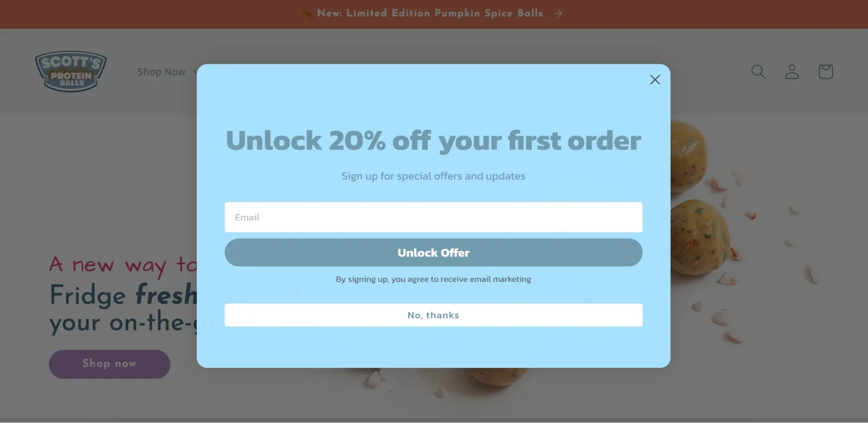The height and width of the screenshot is (423, 868).
Task: Click the purple Shop now hero button
Action: coord(109,364)
